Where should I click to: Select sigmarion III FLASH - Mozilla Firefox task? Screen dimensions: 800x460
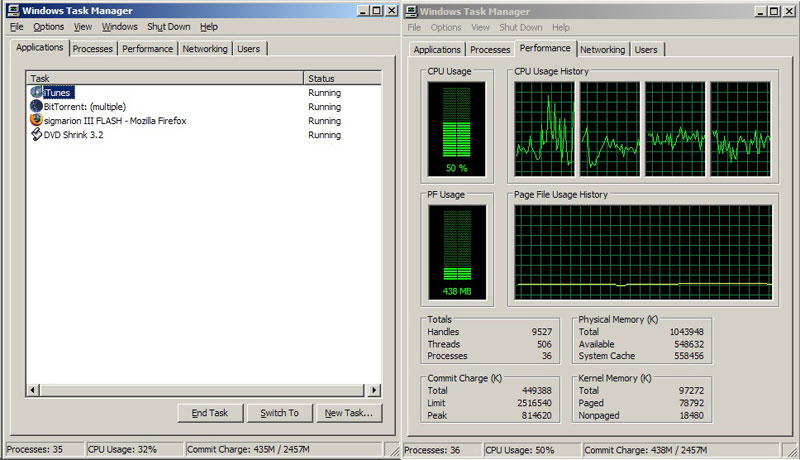tap(204, 121)
